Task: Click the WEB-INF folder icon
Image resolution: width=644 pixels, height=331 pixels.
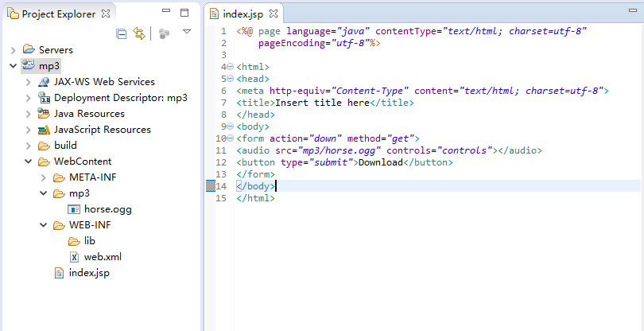Action: pyautogui.click(x=59, y=225)
